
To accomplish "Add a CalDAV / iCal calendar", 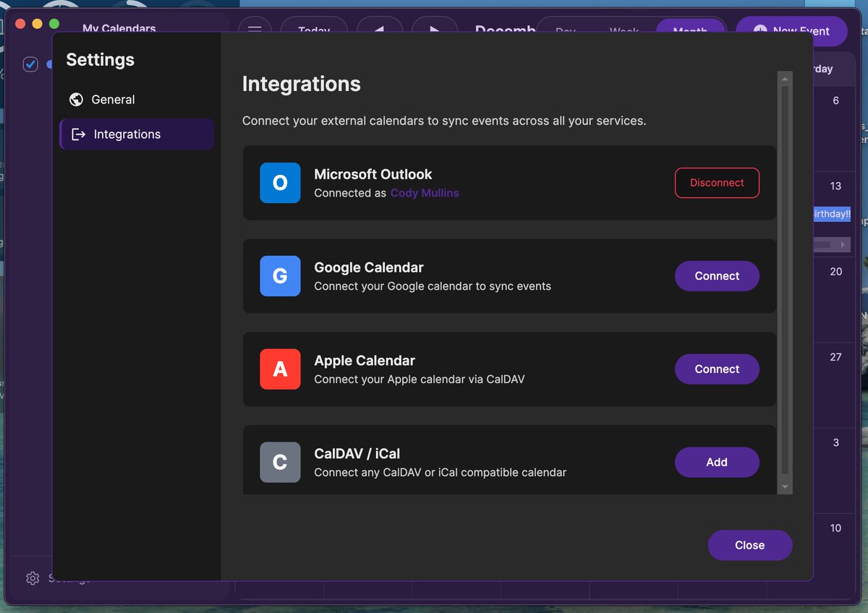I will [717, 463].
